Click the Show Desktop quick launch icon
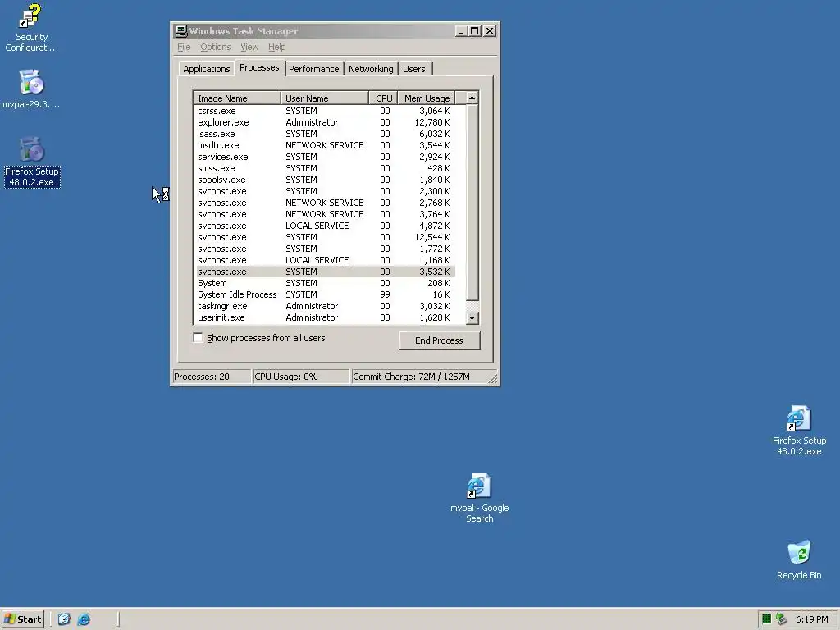Viewport: 840px width, 630px height. tap(64, 619)
